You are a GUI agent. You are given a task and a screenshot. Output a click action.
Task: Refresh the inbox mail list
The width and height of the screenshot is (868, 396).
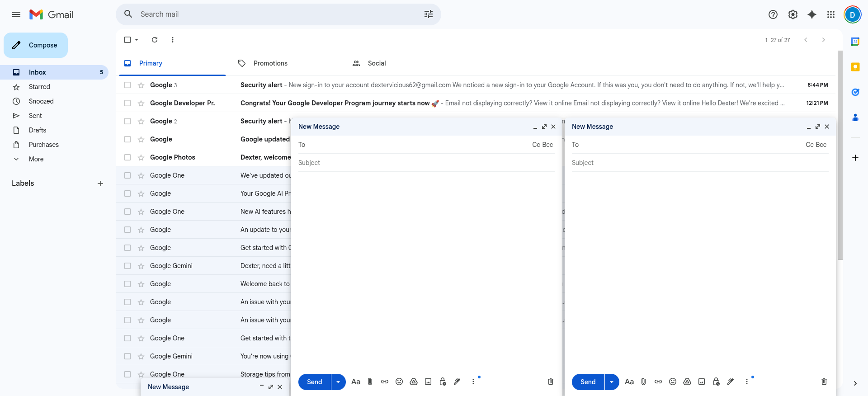coord(155,40)
